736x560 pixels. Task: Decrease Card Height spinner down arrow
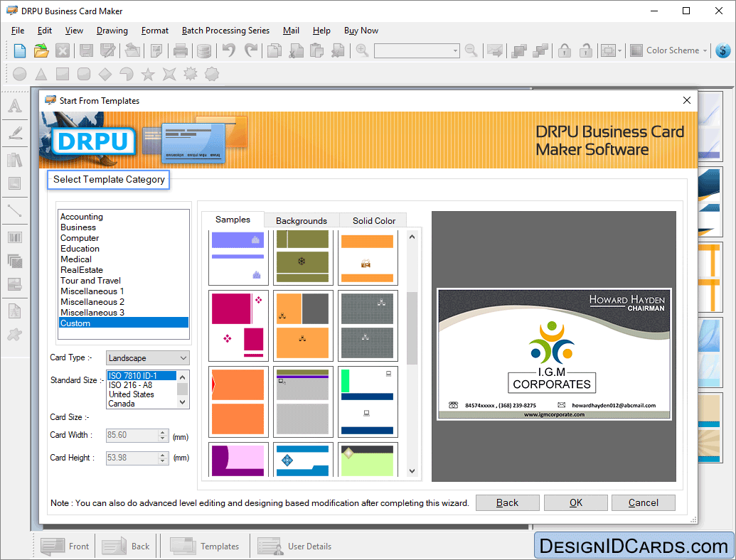click(x=162, y=461)
